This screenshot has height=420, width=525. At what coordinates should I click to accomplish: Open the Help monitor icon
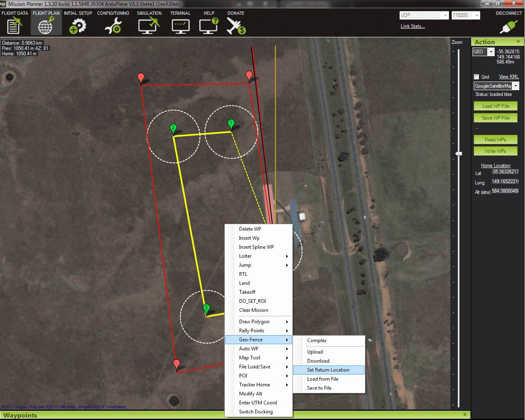click(209, 25)
